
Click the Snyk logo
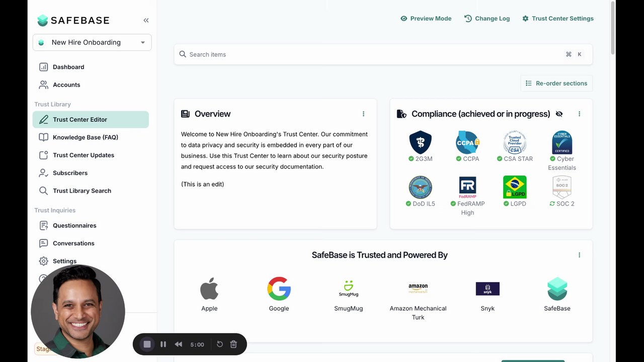[488, 289]
